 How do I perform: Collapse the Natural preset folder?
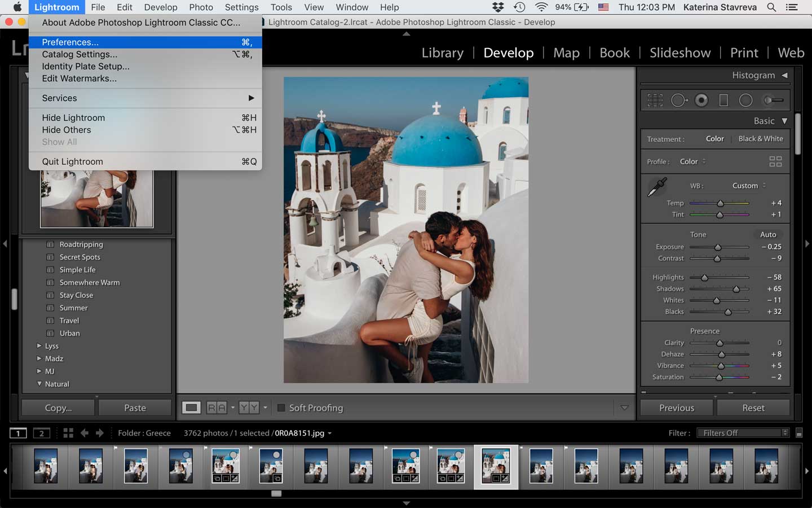pos(39,384)
